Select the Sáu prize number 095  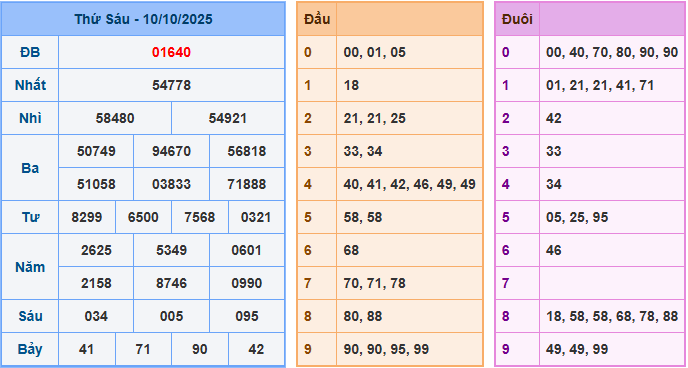(x=247, y=316)
